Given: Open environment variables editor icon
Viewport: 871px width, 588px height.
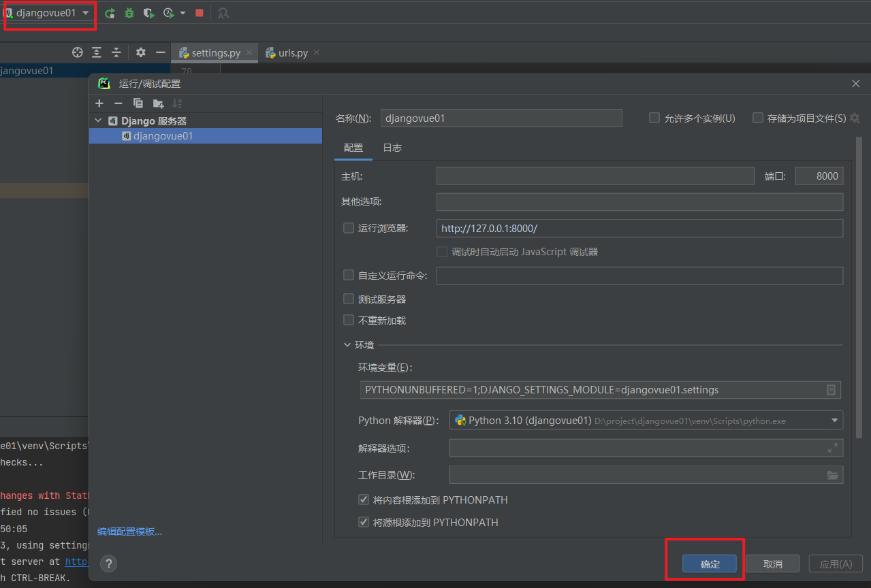Looking at the screenshot, I should pos(831,390).
